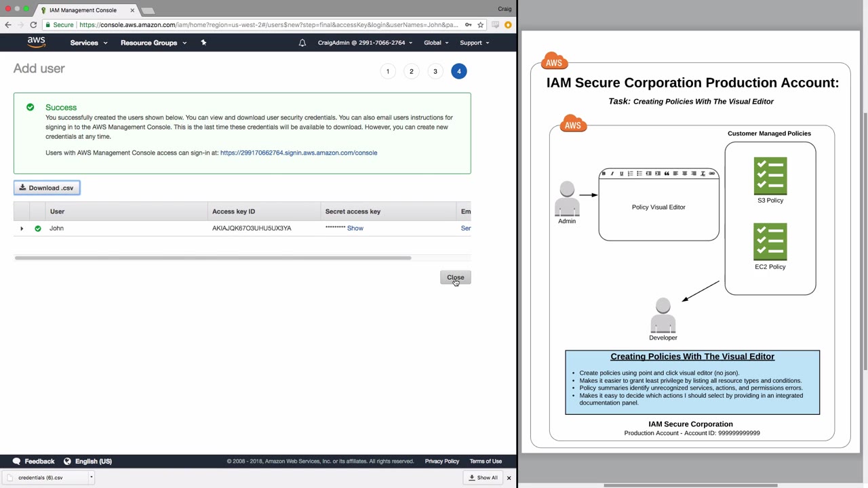Go to AWS home via the logo
This screenshot has width=868, height=488.
click(37, 42)
